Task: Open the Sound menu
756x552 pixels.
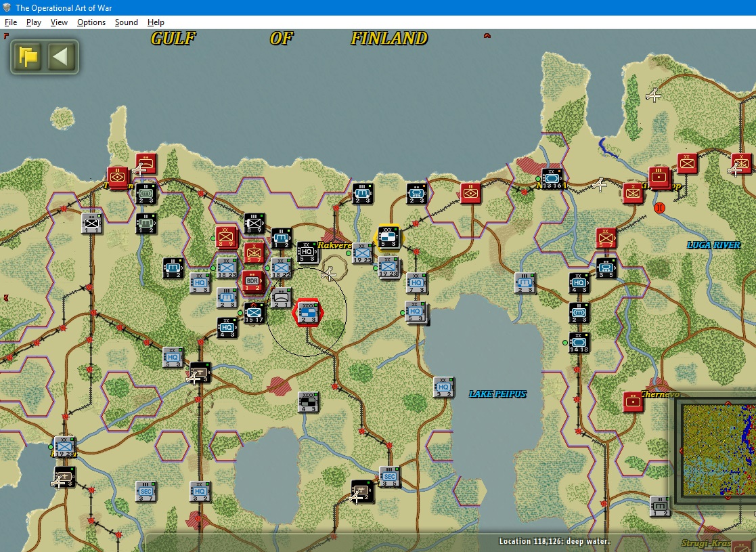Action: click(x=127, y=22)
